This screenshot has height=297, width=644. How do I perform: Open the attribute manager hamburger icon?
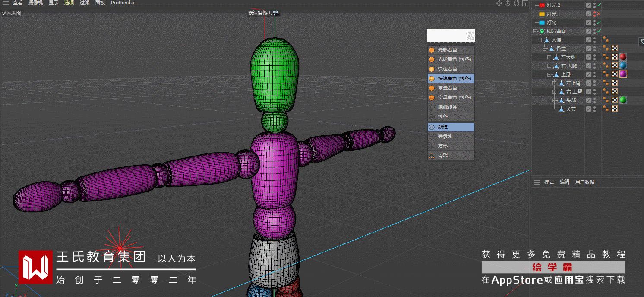click(537, 182)
